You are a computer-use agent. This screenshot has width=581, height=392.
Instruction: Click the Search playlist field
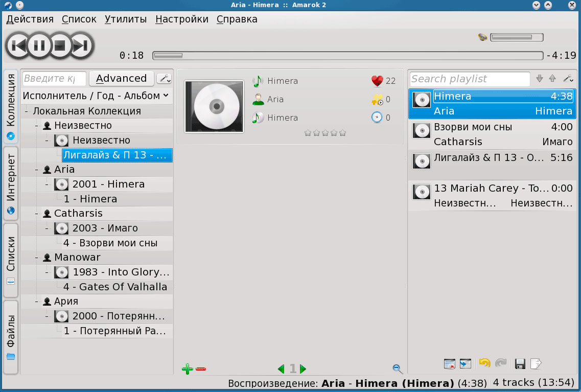point(470,79)
